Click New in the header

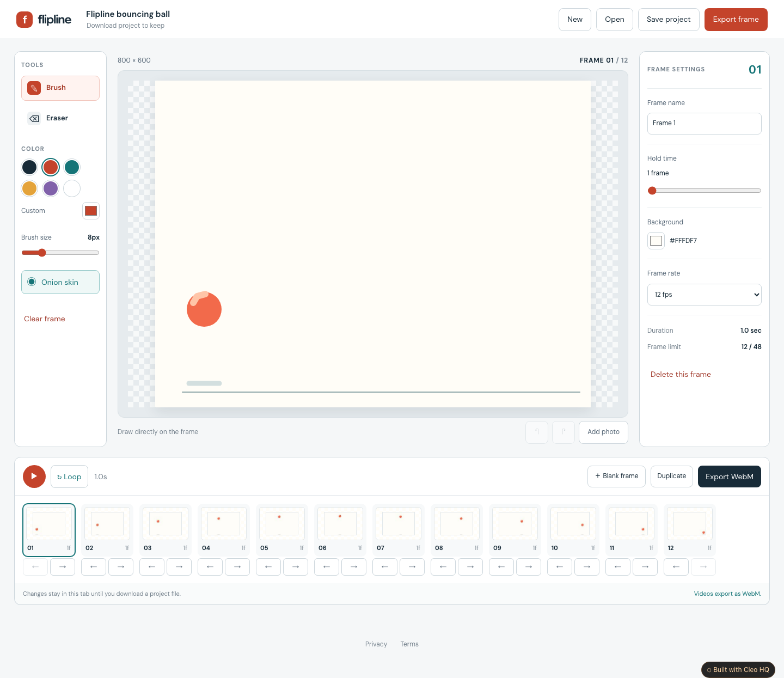(x=575, y=20)
